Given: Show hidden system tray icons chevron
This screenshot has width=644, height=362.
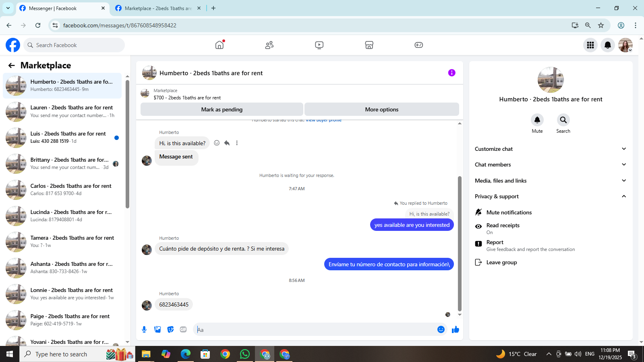Looking at the screenshot, I should [549, 354].
